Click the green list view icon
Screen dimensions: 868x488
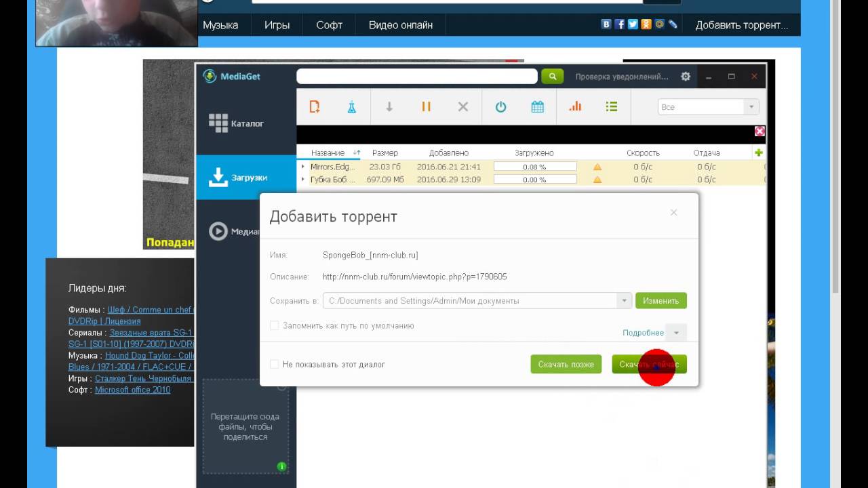[x=612, y=106]
